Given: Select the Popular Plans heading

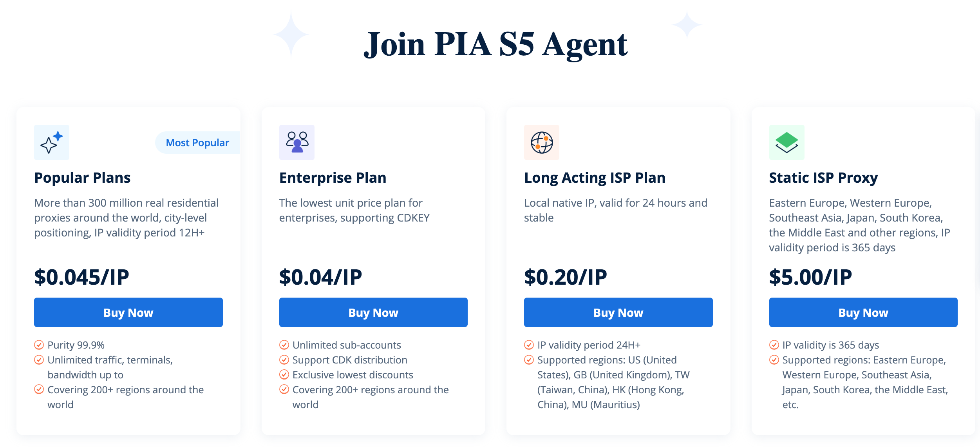Looking at the screenshot, I should pos(82,178).
